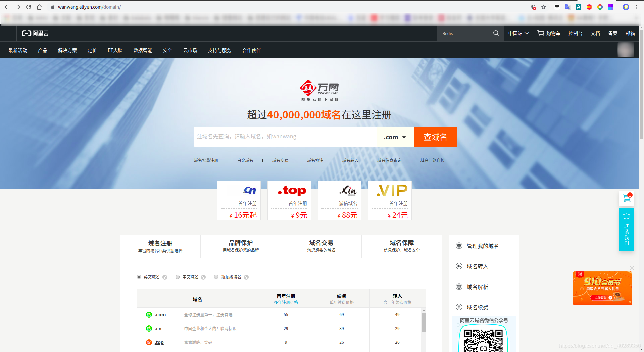Open 域名批量注册 link

click(206, 160)
